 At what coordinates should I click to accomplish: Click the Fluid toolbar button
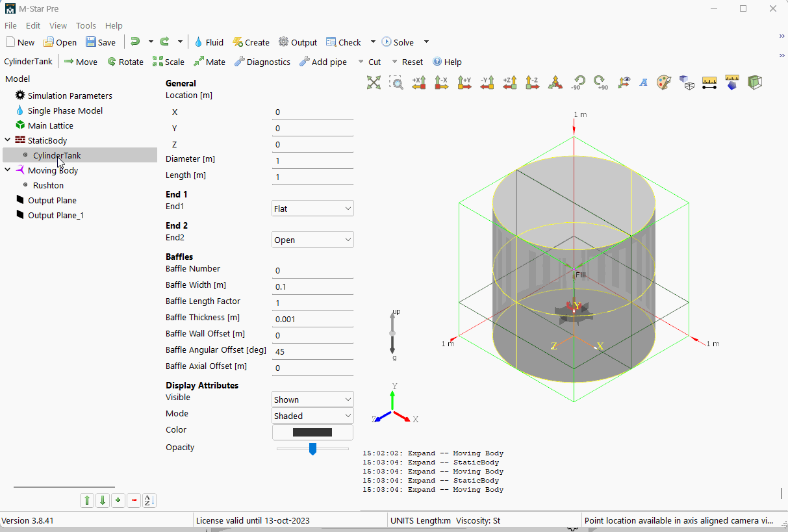(209, 42)
